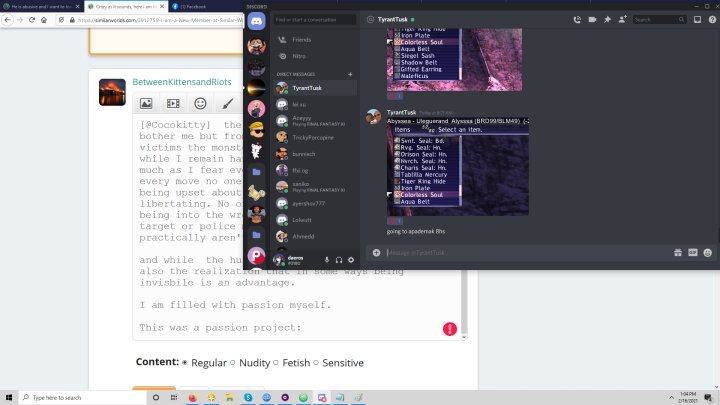Open Discord inbox icon
Image resolution: width=720 pixels, height=405 pixels.
tap(697, 20)
